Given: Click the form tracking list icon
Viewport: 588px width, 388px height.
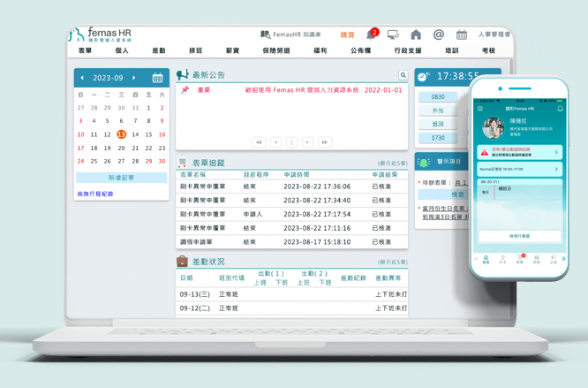Looking at the screenshot, I should click(x=182, y=163).
